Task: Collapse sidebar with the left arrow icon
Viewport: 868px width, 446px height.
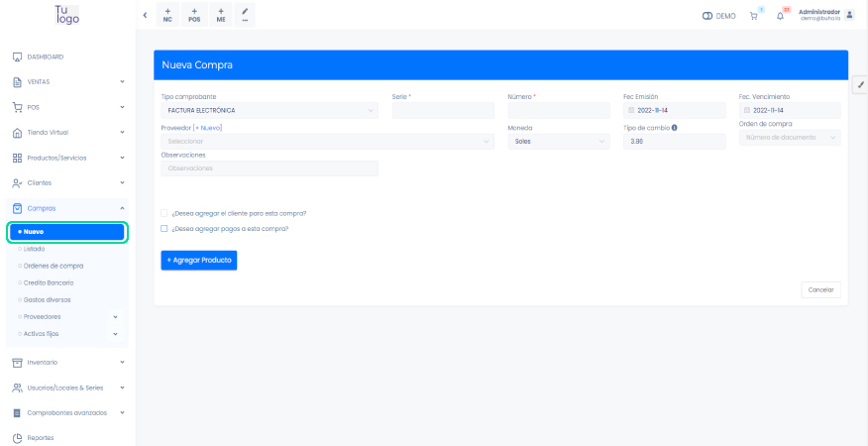Action: pyautogui.click(x=146, y=15)
